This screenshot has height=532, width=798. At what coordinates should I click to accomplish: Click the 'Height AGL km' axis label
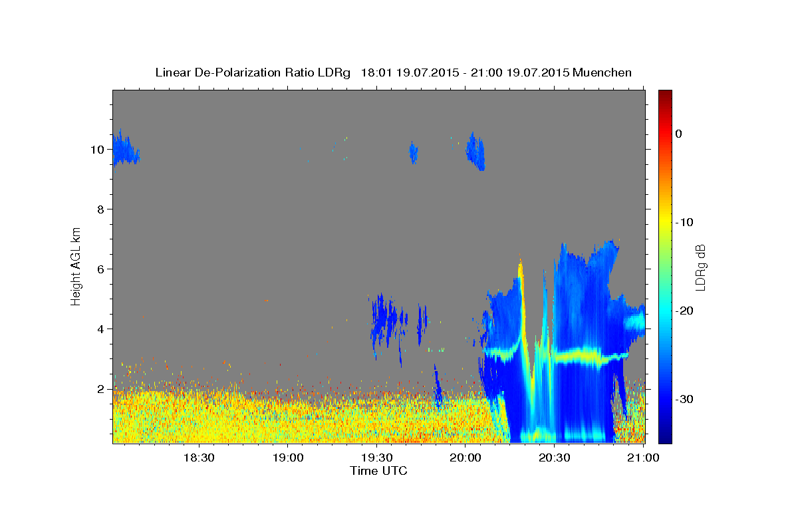[x=76, y=265]
